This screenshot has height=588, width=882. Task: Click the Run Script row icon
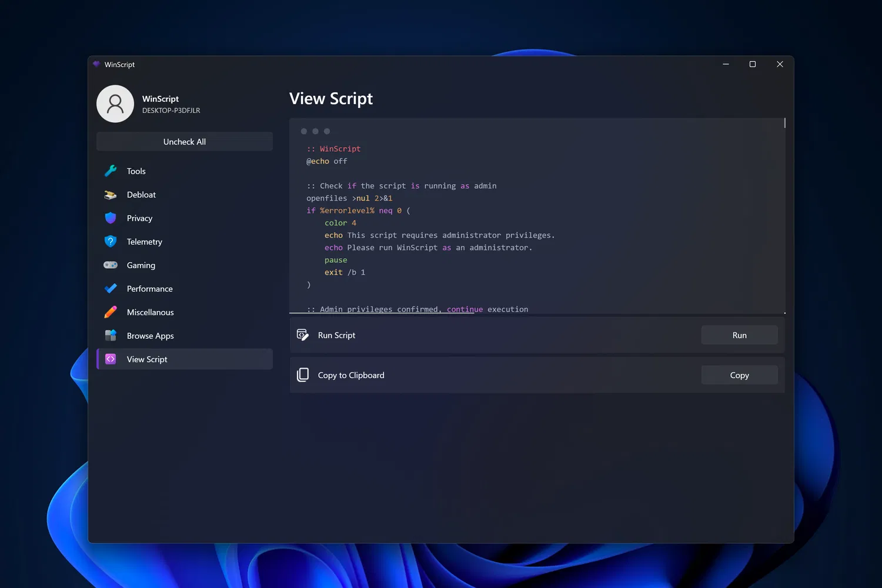point(303,335)
